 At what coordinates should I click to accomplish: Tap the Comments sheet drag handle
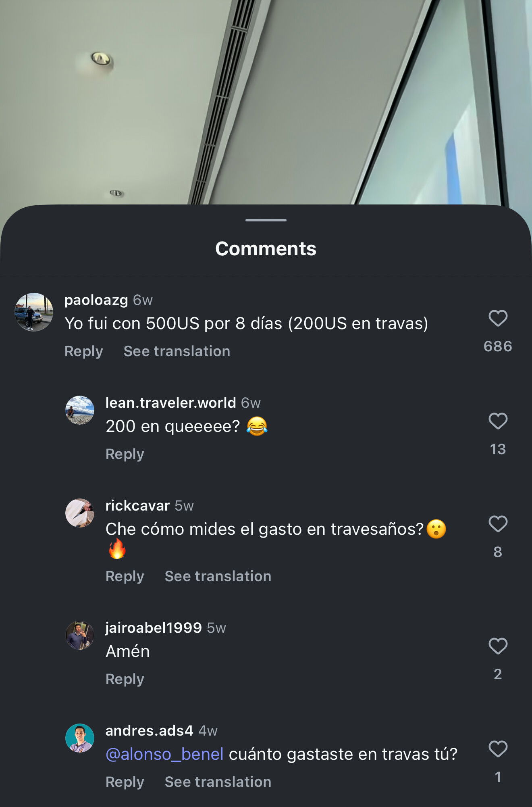[x=266, y=220]
